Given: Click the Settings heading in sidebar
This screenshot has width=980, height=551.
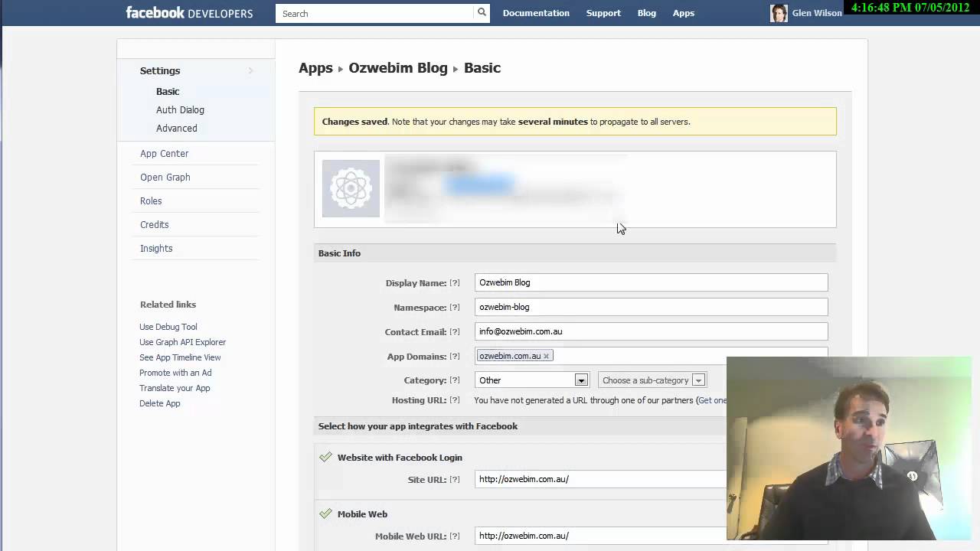Looking at the screenshot, I should point(160,70).
